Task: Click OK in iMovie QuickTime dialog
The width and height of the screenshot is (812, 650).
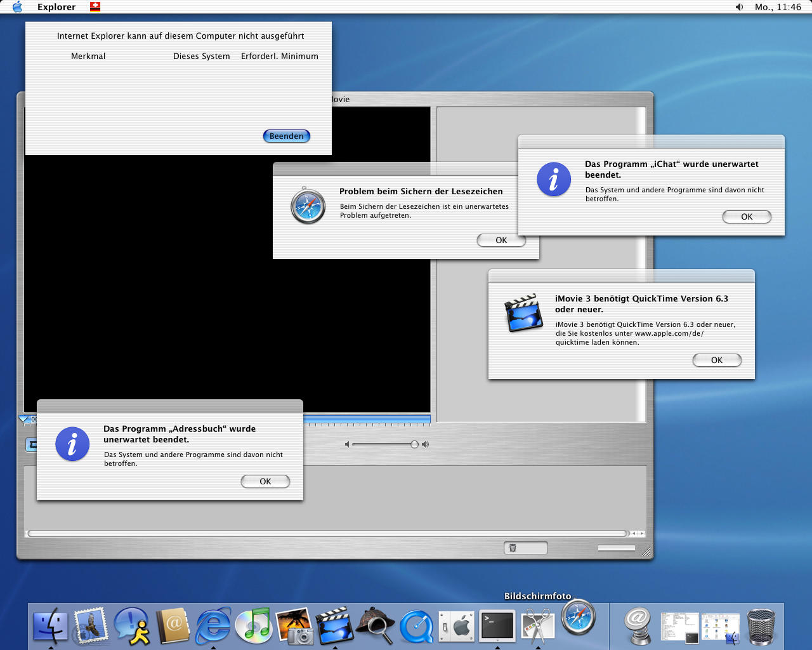Action: click(x=717, y=360)
